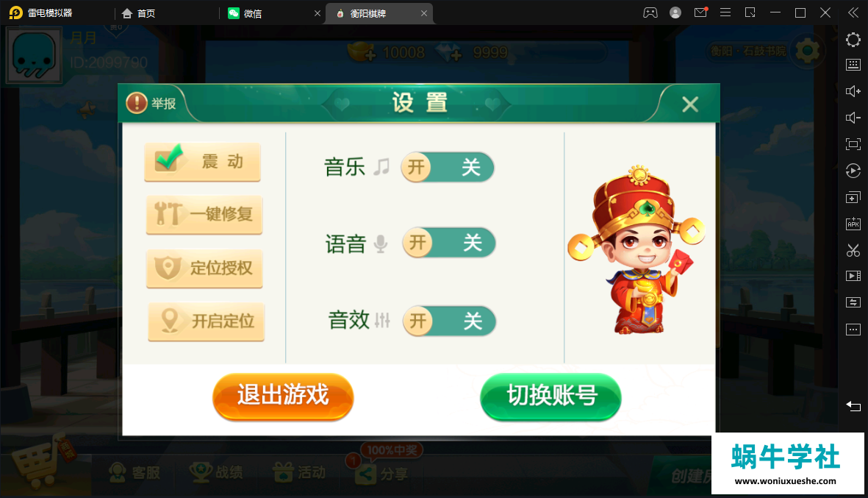Toggle the 震动 vibration checkbox
Image resolution: width=868 pixels, height=498 pixels.
pyautogui.click(x=203, y=161)
